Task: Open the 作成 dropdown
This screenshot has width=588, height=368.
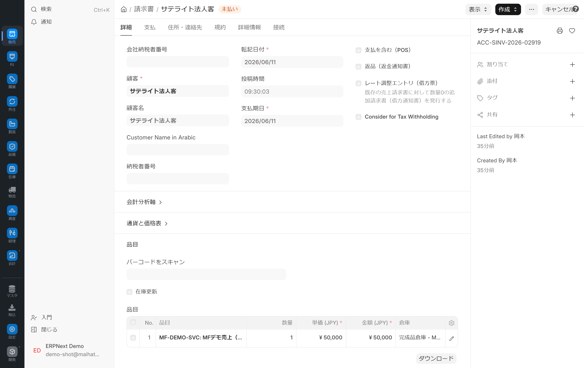Action: point(508,9)
